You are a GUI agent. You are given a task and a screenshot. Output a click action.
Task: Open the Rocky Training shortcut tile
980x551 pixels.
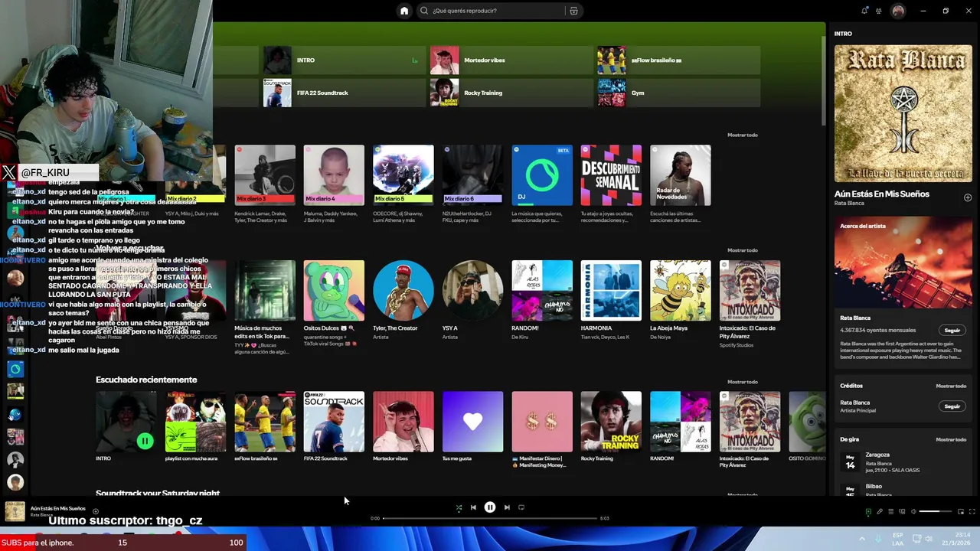(511, 93)
